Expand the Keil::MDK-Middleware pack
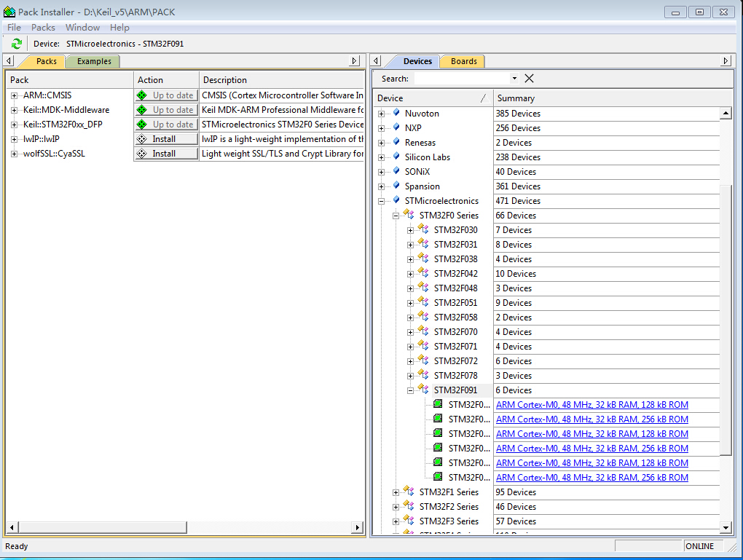The height and width of the screenshot is (560, 743). (15, 111)
